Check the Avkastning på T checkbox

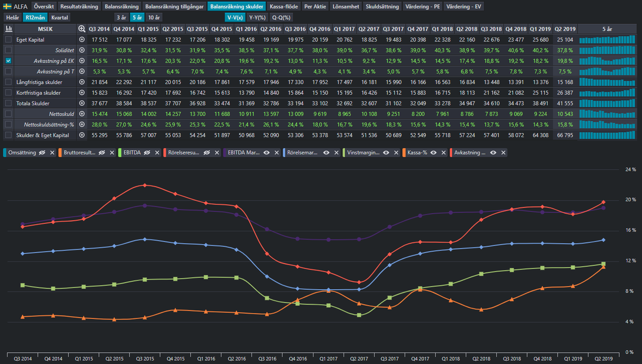tap(8, 71)
